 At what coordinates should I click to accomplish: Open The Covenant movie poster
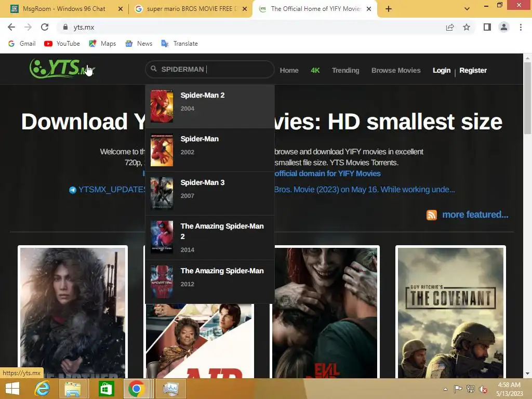tap(450, 312)
